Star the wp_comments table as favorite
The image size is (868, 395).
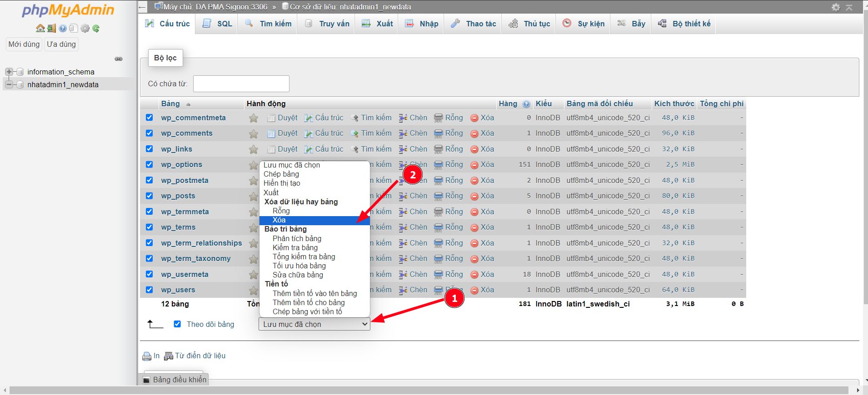(x=254, y=133)
